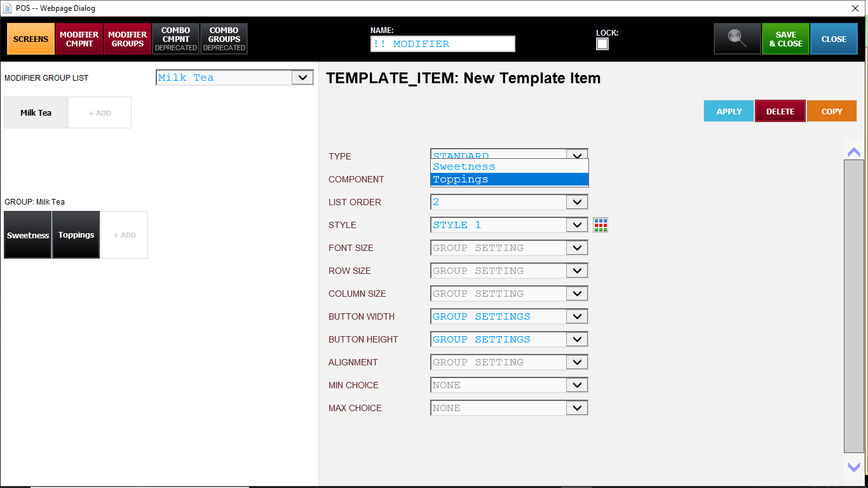The height and width of the screenshot is (488, 868).
Task: Open the LIST ORDER dropdown
Action: coord(576,202)
